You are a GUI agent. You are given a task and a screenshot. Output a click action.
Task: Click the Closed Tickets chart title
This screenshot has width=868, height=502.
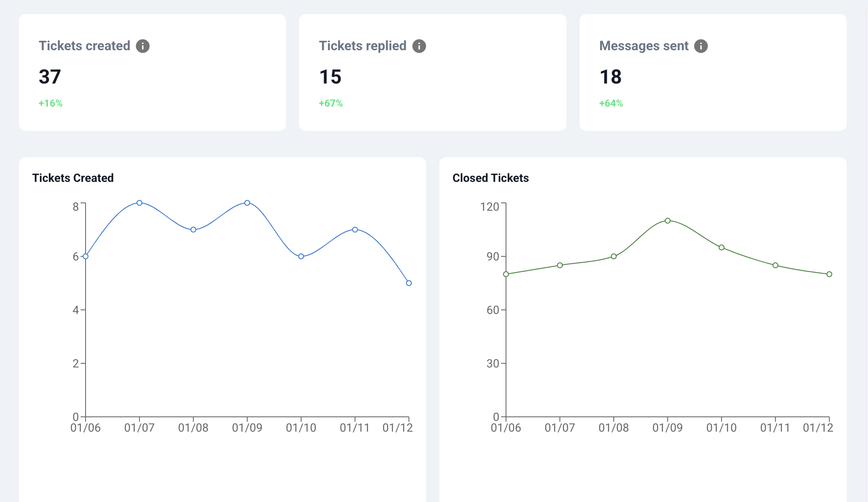tap(491, 178)
